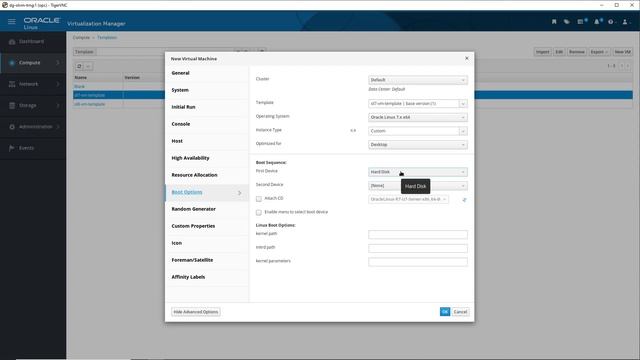Click the Import button
Image resolution: width=640 pixels, height=360 pixels.
point(542,52)
